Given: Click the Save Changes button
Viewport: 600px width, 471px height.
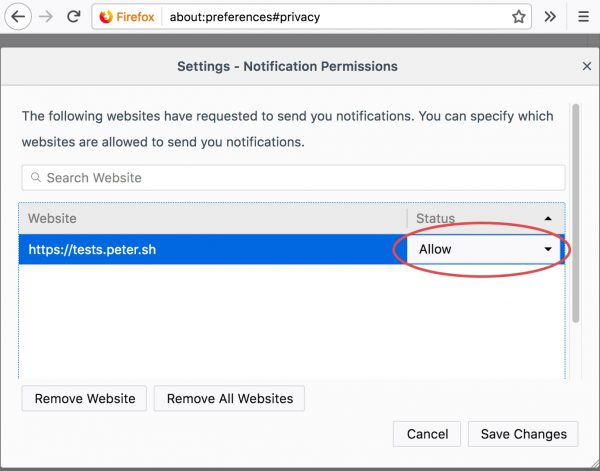Looking at the screenshot, I should 525,434.
